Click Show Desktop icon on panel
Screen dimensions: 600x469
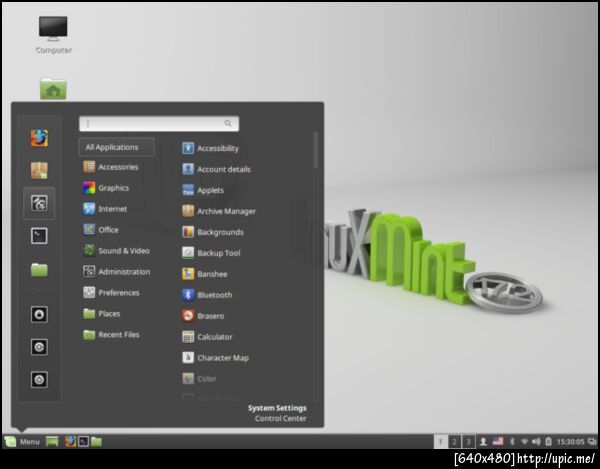tap(52, 441)
